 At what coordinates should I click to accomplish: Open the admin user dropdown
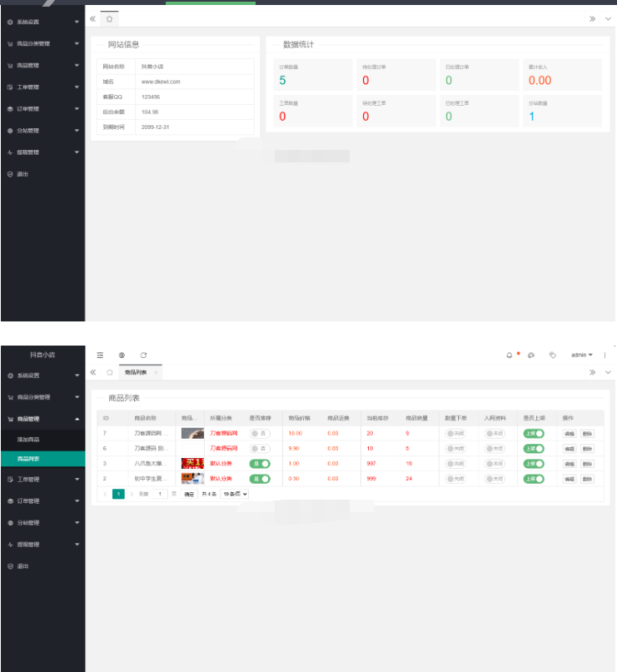[x=581, y=355]
